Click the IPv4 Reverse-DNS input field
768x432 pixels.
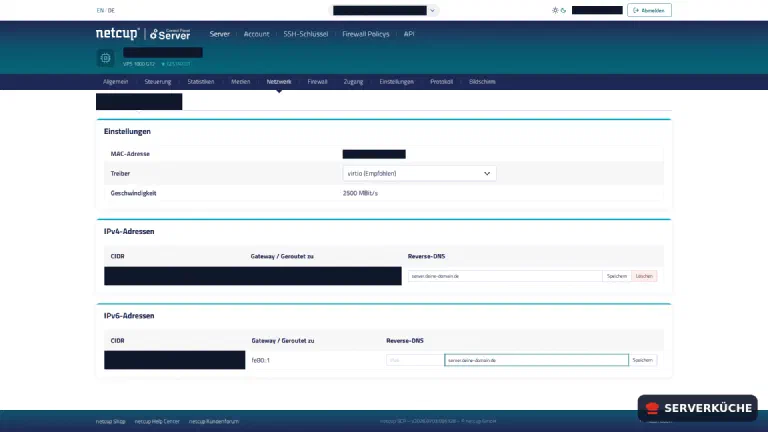tap(505, 276)
